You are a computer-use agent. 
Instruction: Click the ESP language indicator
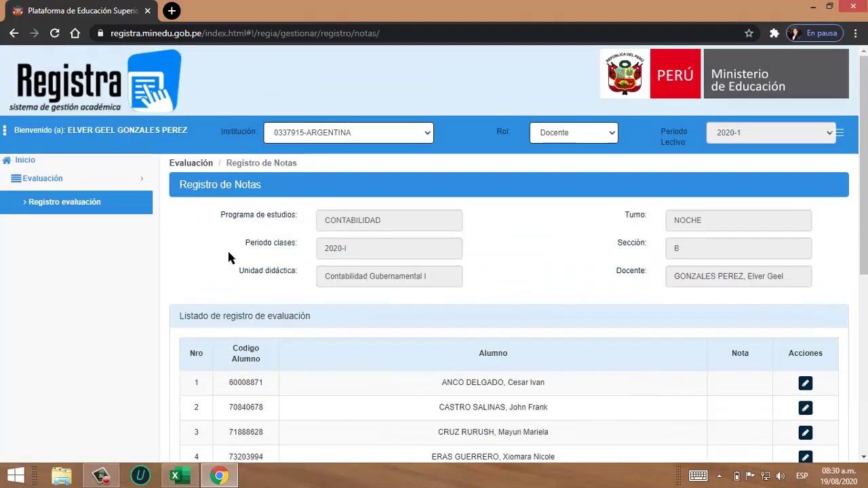(802, 476)
